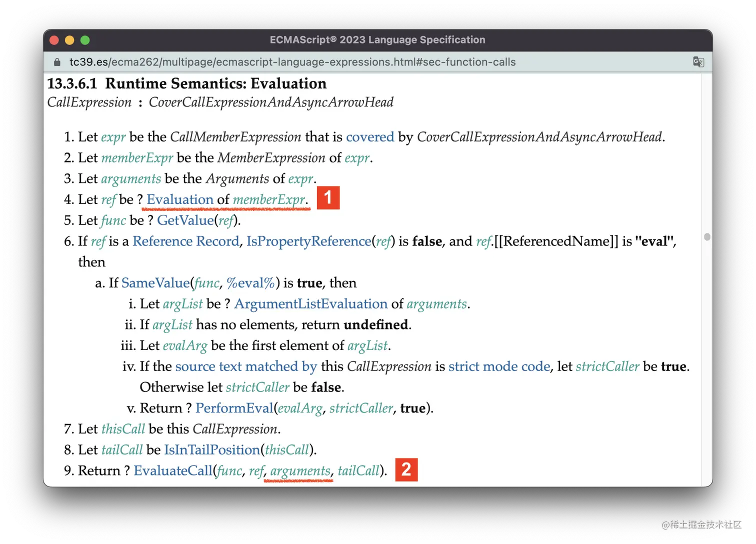The height and width of the screenshot is (544, 756).
Task: Click the heading '13.3.6.1 Runtime Semantics: Evaluation'
Action: coord(186,83)
